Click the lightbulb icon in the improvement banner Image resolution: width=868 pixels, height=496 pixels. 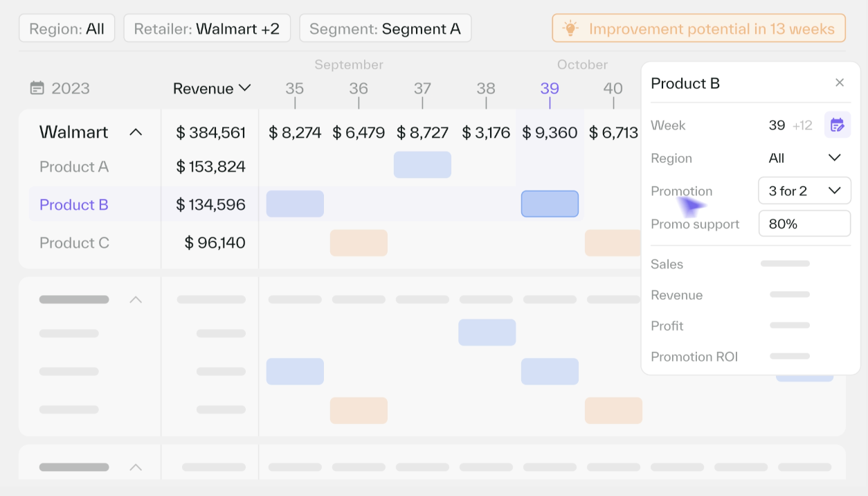coord(570,28)
